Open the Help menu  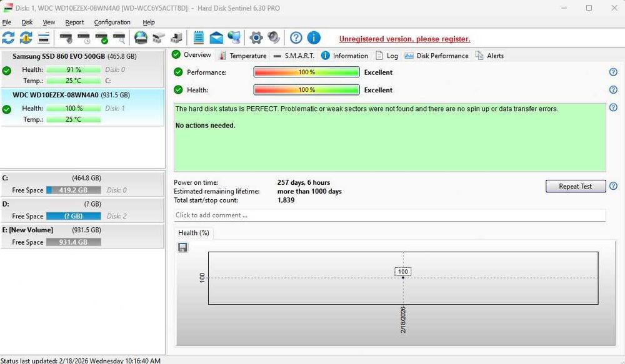(149, 22)
